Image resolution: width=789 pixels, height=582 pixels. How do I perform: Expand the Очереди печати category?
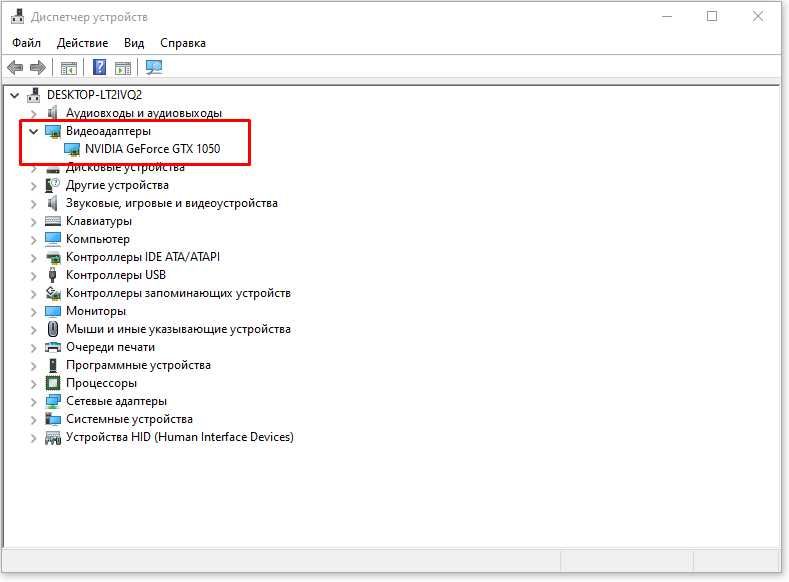click(33, 348)
